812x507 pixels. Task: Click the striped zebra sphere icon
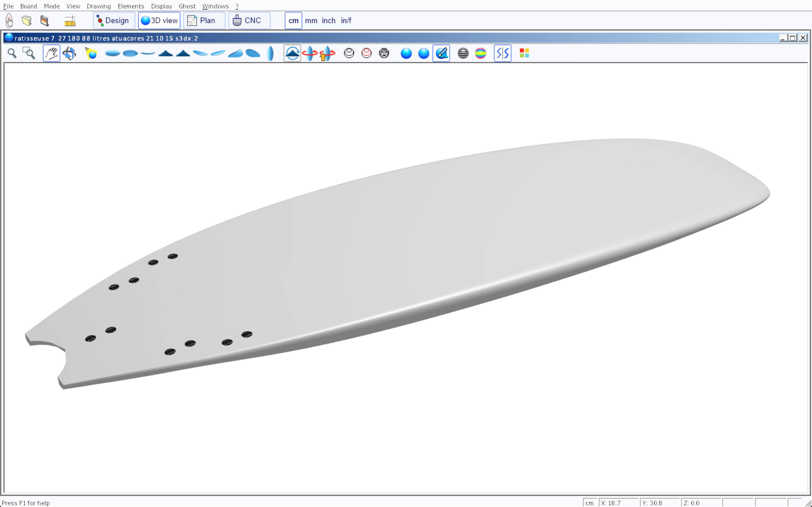(x=463, y=53)
